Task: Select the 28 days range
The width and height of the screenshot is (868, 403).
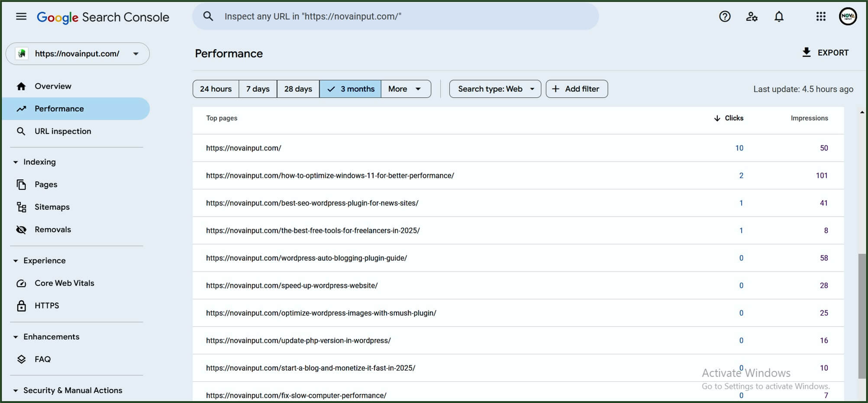Action: 298,89
